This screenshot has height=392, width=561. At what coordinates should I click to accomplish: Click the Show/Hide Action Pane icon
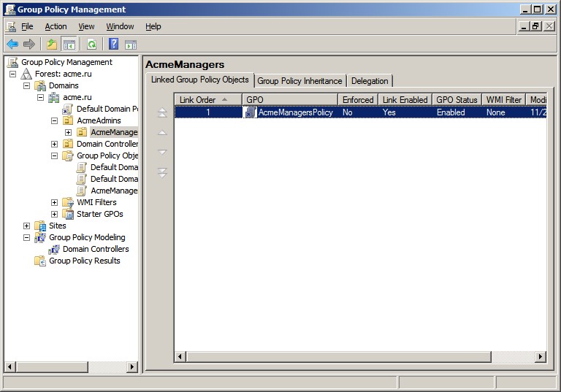130,44
